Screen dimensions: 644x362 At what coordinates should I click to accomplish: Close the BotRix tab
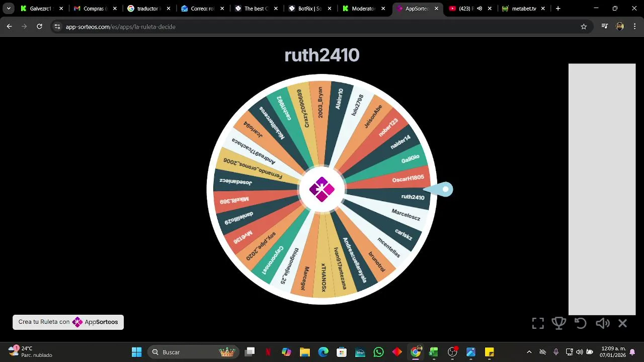click(x=329, y=9)
